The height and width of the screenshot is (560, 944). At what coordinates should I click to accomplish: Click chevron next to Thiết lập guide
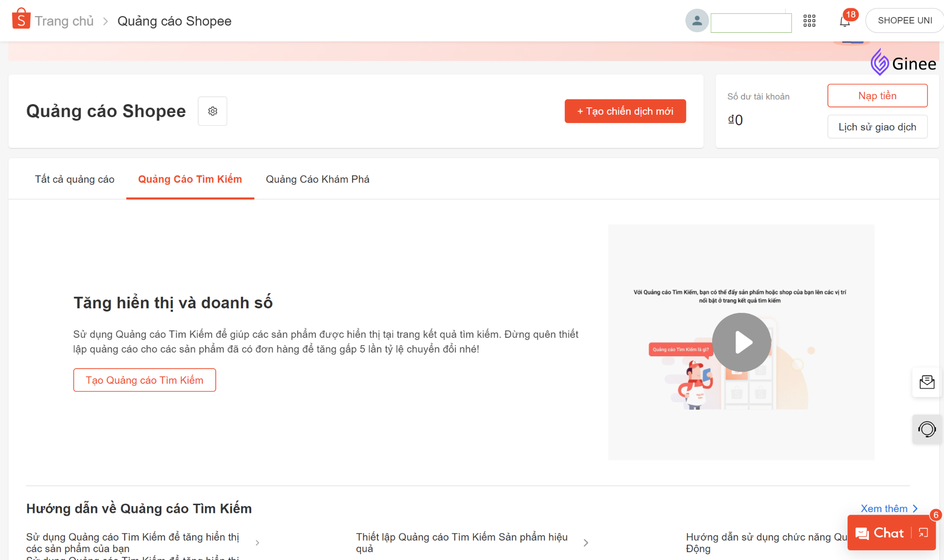click(x=586, y=543)
